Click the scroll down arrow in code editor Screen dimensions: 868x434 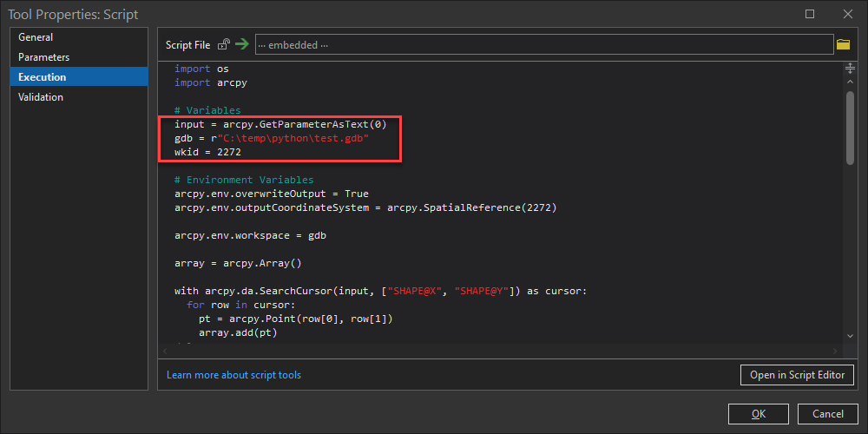click(x=850, y=335)
